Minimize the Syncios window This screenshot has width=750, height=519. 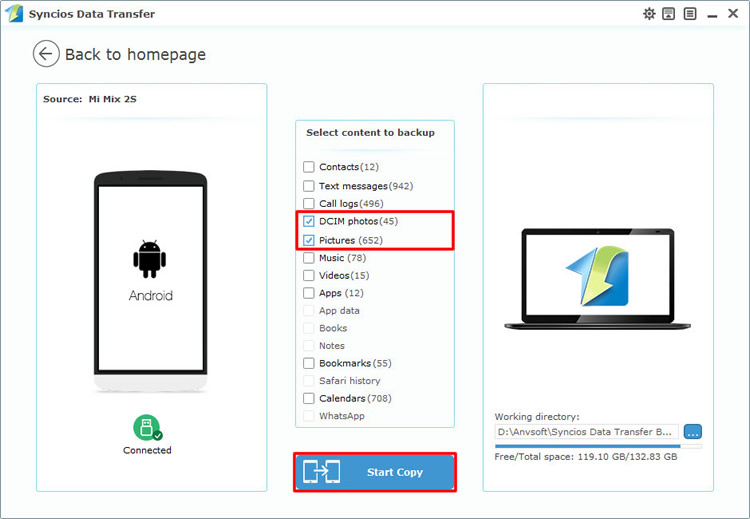pos(712,15)
